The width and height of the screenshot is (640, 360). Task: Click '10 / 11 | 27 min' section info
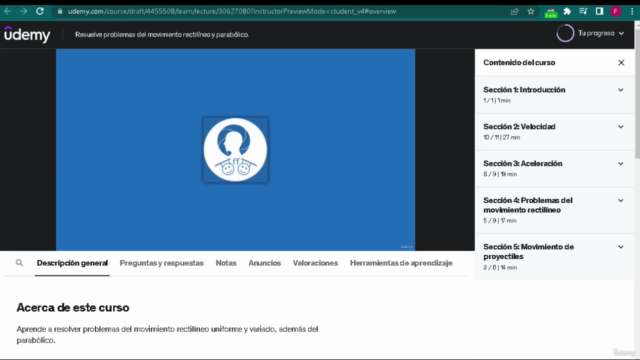502,137
